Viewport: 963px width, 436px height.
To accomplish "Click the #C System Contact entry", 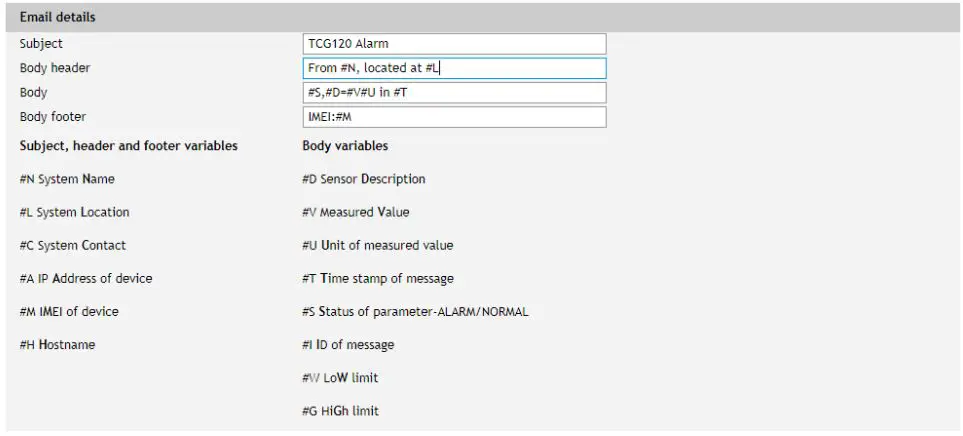I will click(73, 245).
